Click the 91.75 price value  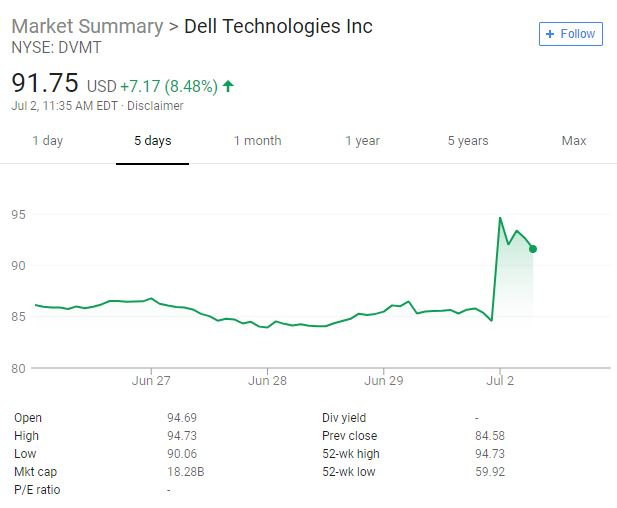[x=45, y=83]
